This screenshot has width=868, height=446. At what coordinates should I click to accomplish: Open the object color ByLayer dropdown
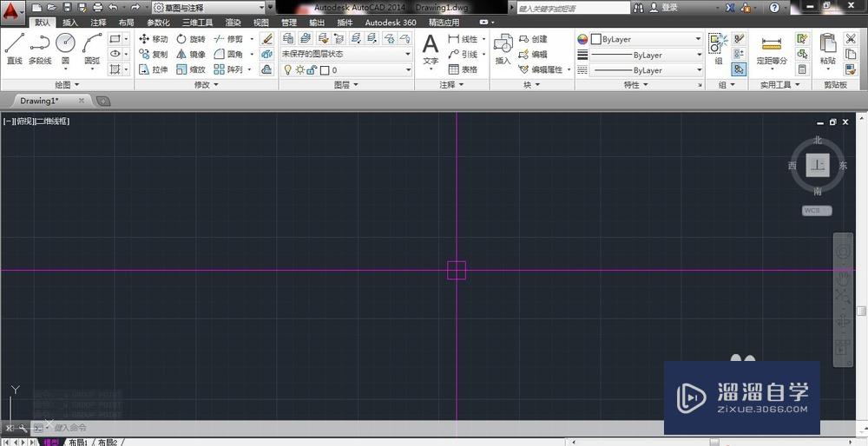[647, 39]
